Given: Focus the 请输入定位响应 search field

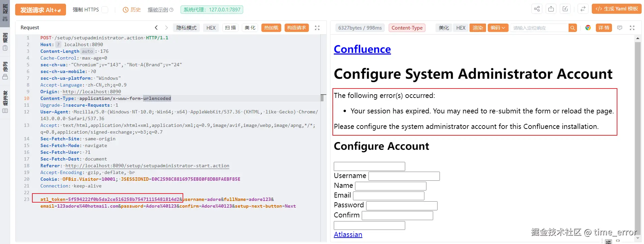Looking at the screenshot, I should [x=539, y=28].
